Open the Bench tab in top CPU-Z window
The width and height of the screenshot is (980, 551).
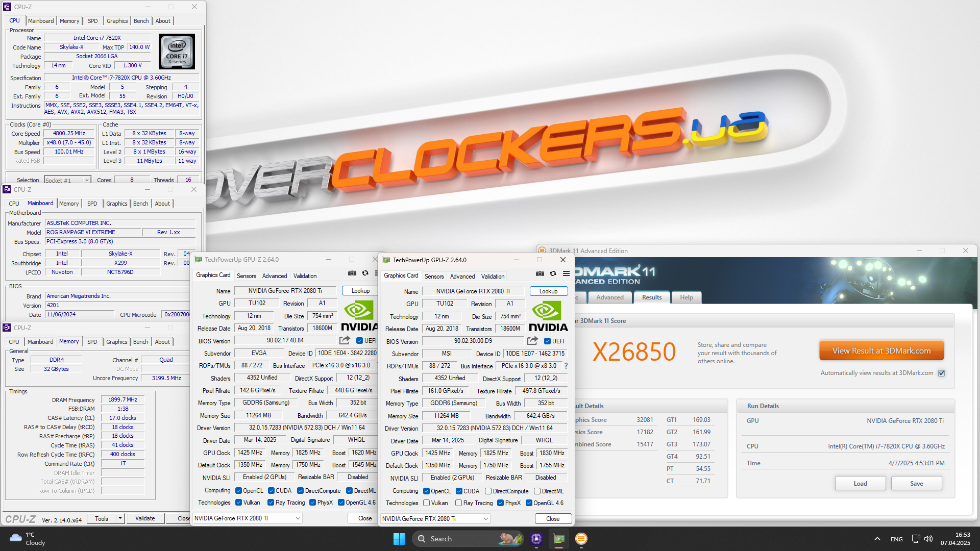coord(141,21)
